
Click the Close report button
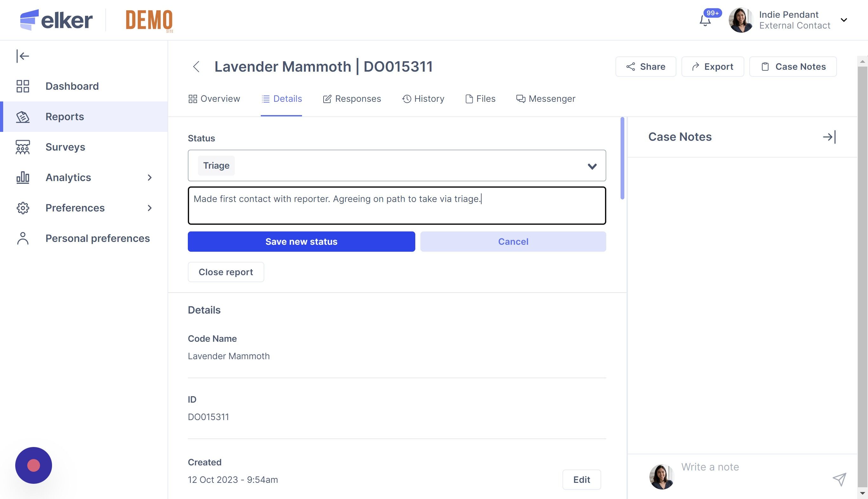(226, 272)
